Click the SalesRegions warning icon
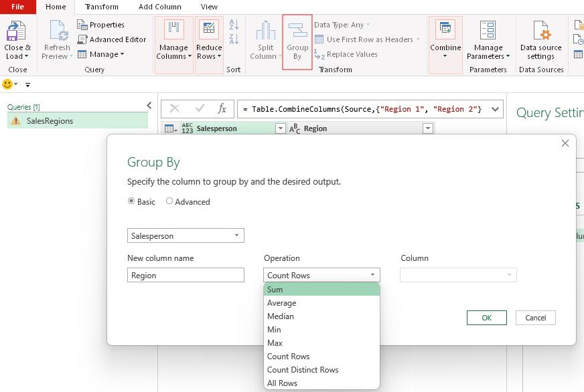 (15, 121)
